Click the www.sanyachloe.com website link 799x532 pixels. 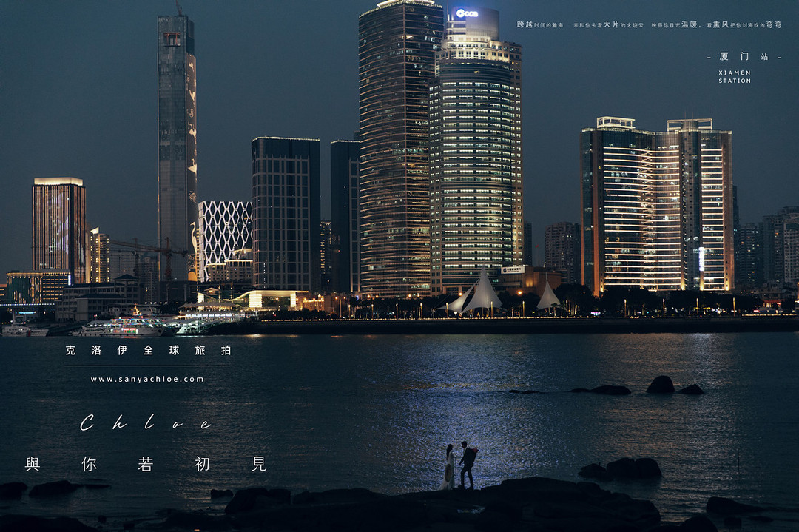click(147, 379)
